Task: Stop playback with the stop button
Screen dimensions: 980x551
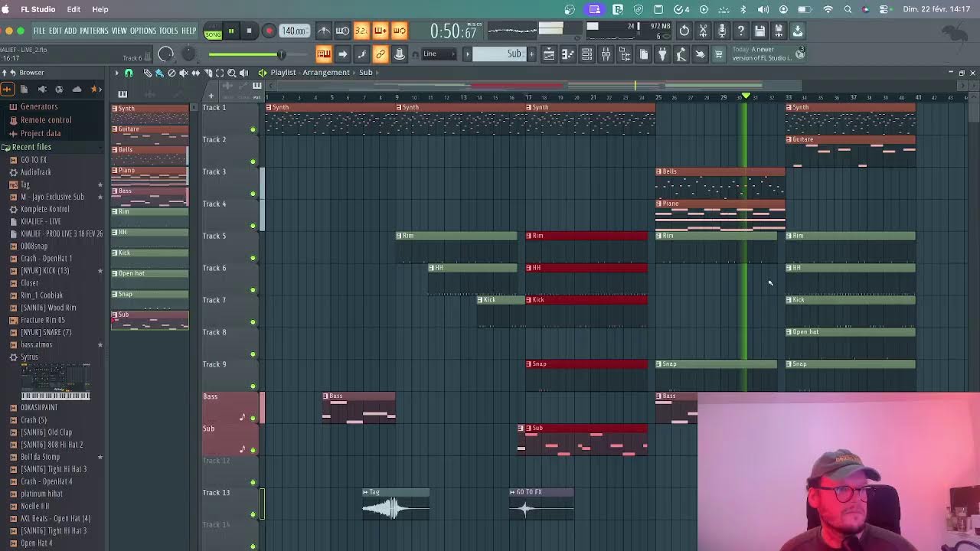Action: click(x=249, y=31)
